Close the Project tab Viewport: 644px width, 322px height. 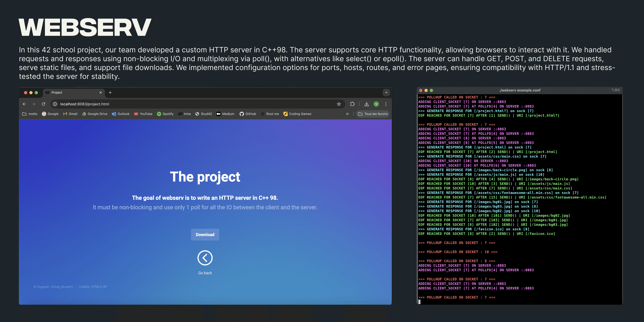pos(100,93)
